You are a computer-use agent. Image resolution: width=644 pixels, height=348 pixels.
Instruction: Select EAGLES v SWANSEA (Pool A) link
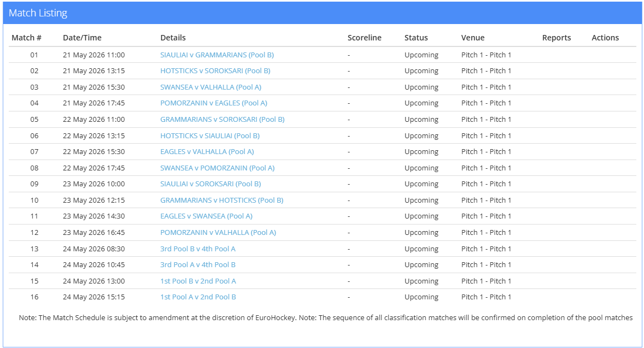click(x=206, y=216)
